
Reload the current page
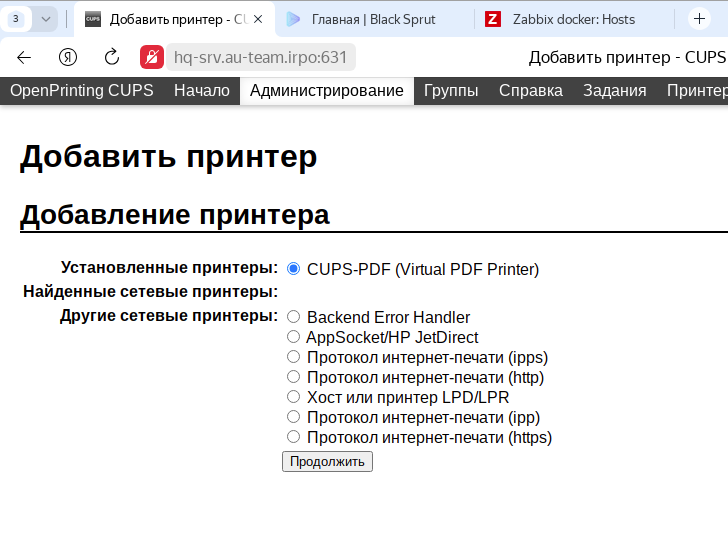point(112,58)
